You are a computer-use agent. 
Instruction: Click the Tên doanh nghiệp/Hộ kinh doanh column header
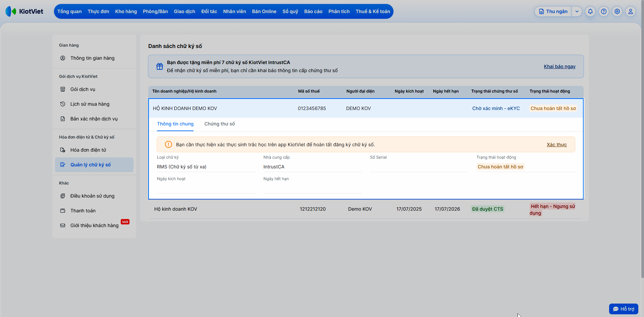click(184, 91)
